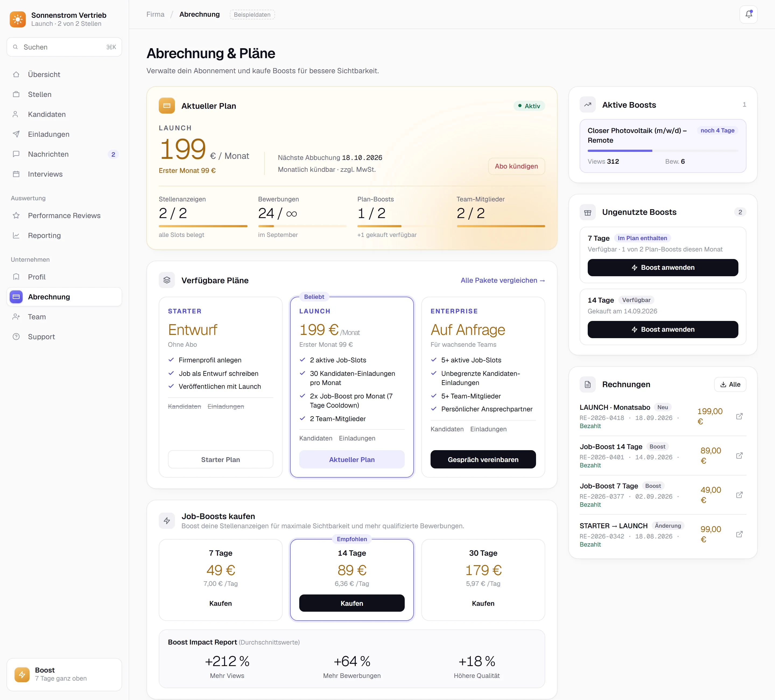The image size is (775, 700).
Task: Buy the 30 Tage boost for 179 €
Action: (483, 603)
